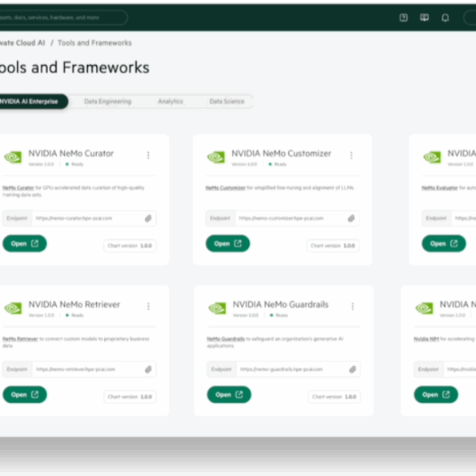
Task: Switch to the Analytics tab
Action: [170, 102]
